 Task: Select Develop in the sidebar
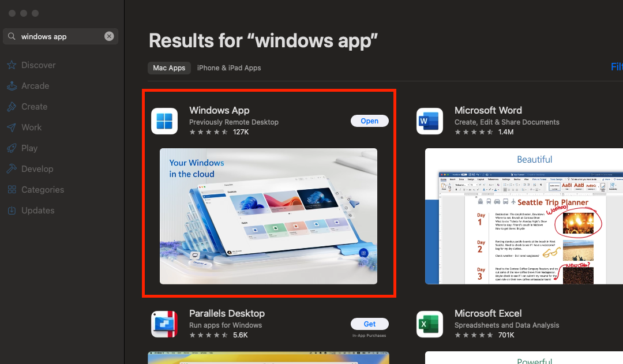coord(37,169)
